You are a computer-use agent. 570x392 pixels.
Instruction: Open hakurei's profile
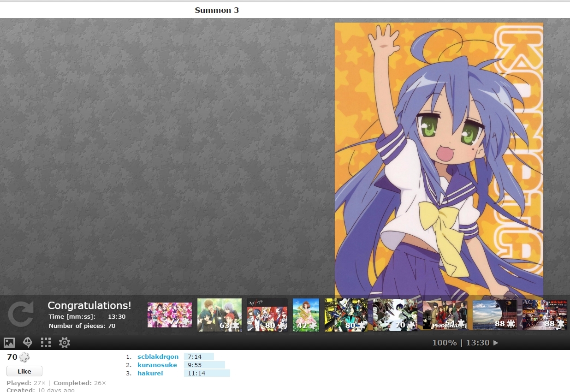click(150, 373)
